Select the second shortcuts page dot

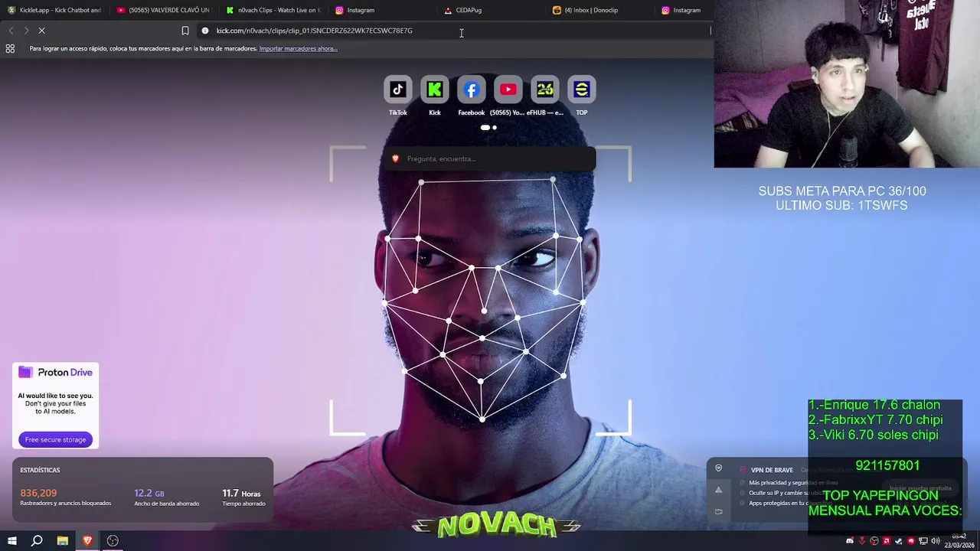coord(495,128)
